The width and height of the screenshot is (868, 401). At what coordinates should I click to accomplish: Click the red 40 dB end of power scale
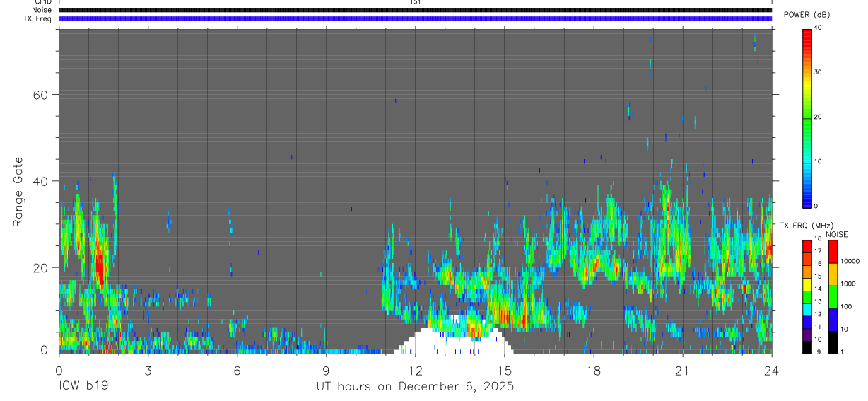(x=807, y=33)
